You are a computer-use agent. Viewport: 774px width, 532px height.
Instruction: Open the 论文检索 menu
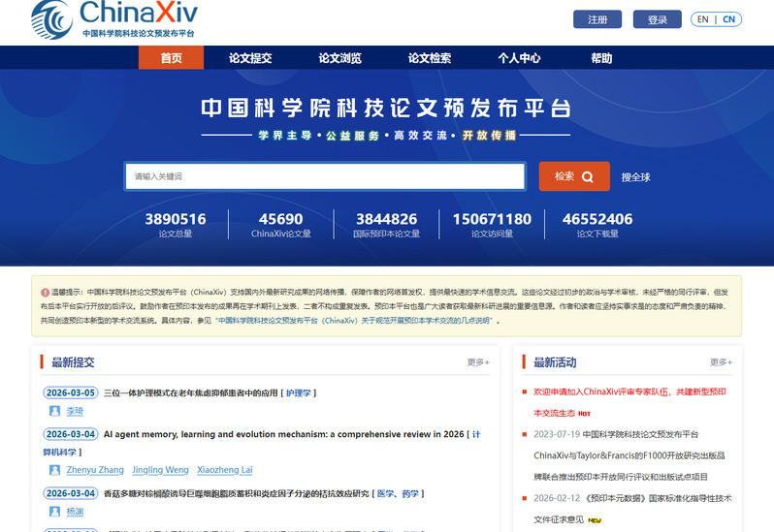(429, 58)
